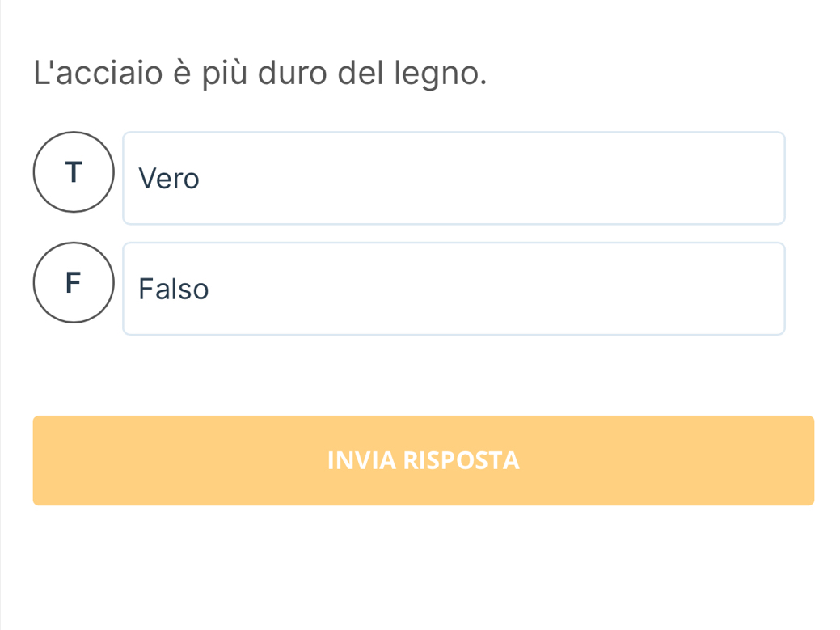Choose the Falso answer box
The width and height of the screenshot is (840, 630).
click(x=453, y=289)
